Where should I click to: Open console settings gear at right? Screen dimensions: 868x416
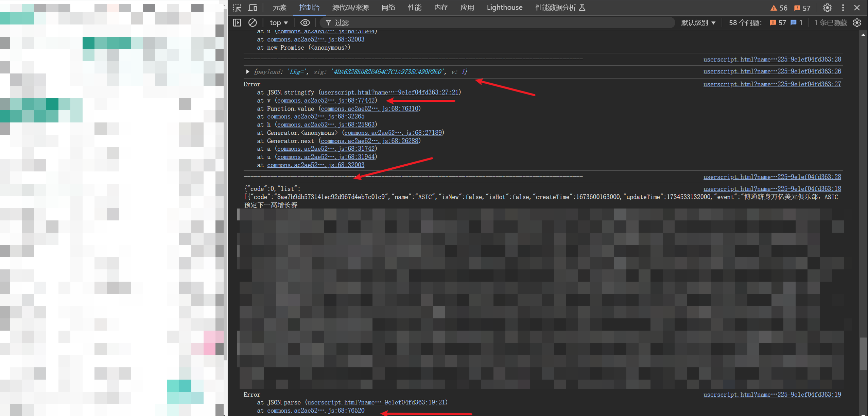tap(857, 22)
